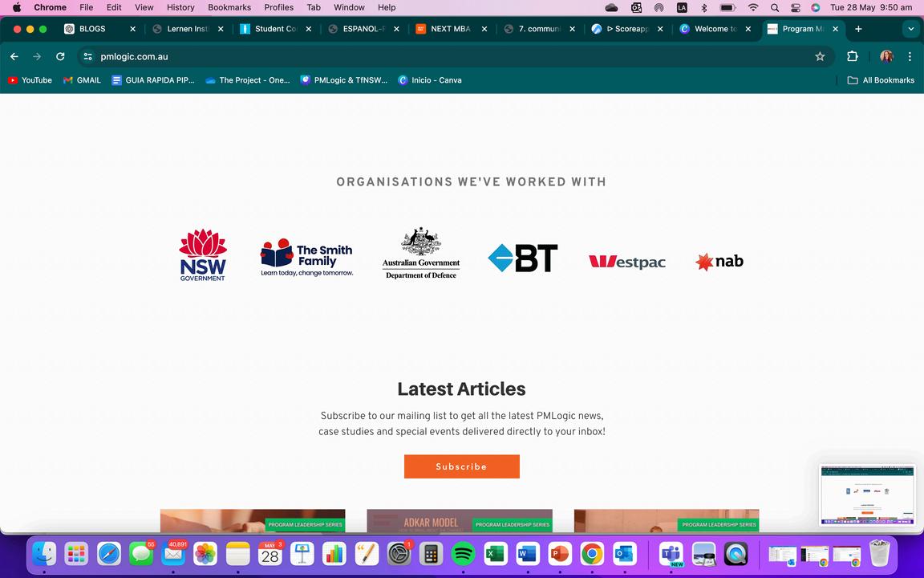Click The Smith Family logo
Viewport: 924px width, 578px height.
coord(306,258)
